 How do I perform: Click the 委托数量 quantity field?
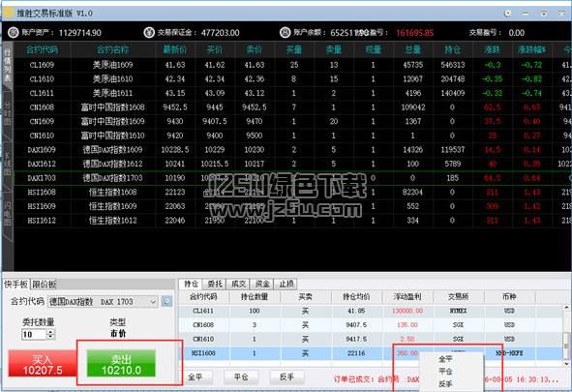click(34, 334)
